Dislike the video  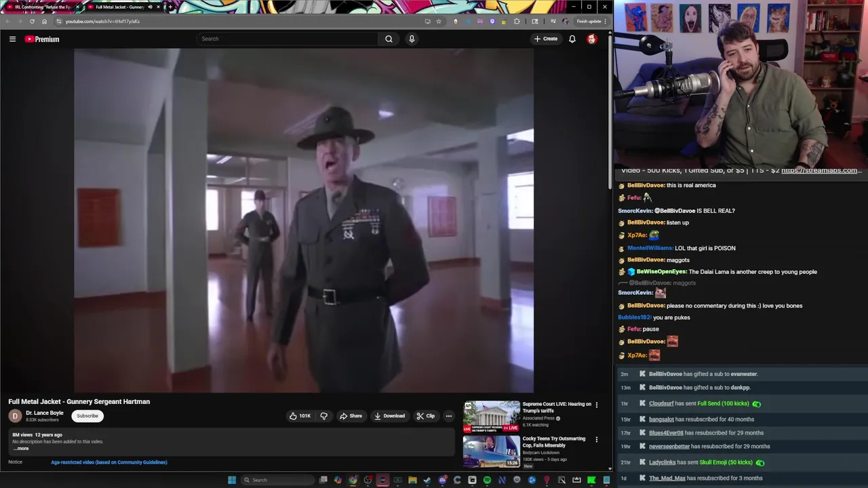323,416
